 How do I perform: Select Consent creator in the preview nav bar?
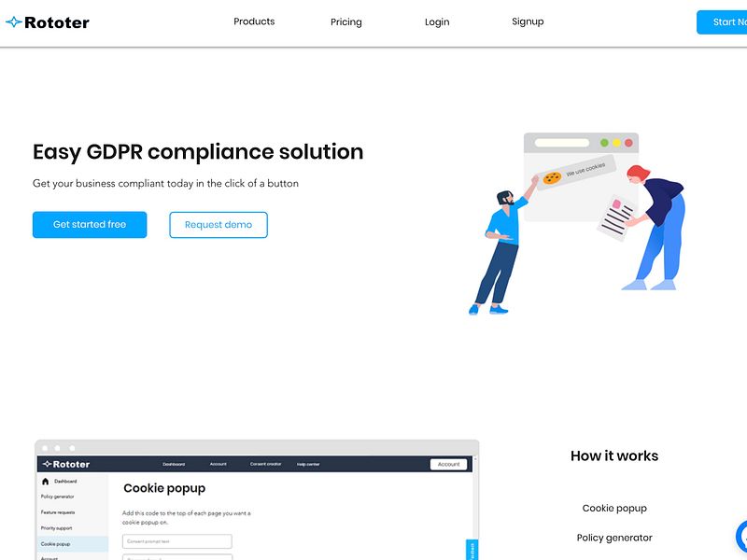pos(266,464)
